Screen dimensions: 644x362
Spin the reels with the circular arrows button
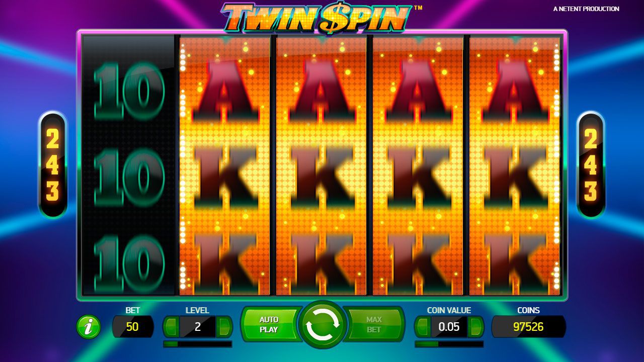[x=323, y=325]
